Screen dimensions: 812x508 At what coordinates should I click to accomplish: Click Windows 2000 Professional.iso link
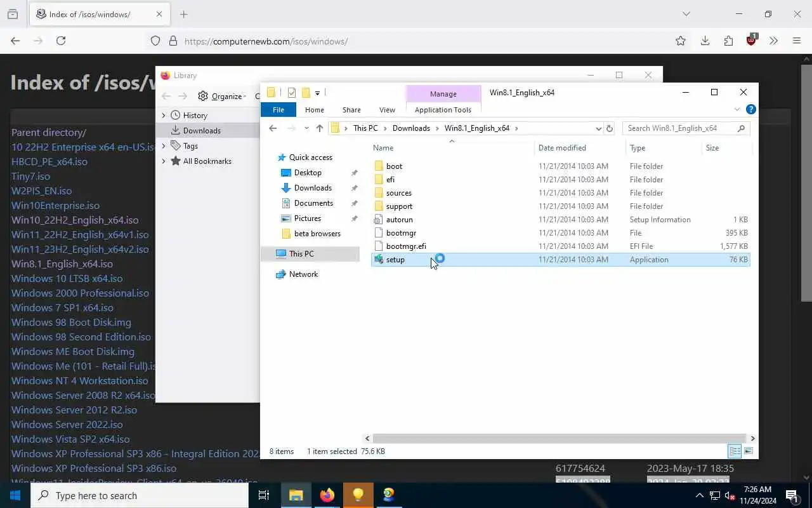80,293
